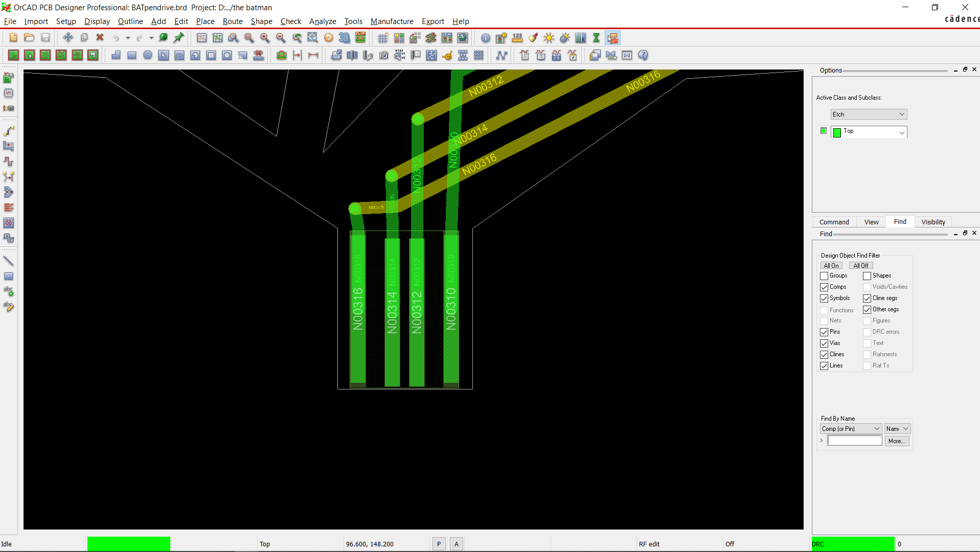Click the TP testpoint icon

click(x=447, y=55)
